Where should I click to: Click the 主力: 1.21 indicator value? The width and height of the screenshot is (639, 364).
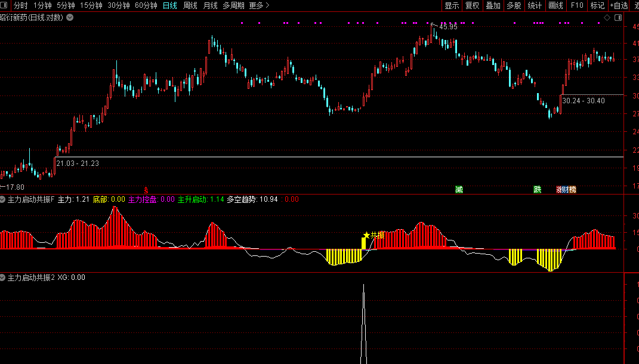(73, 199)
